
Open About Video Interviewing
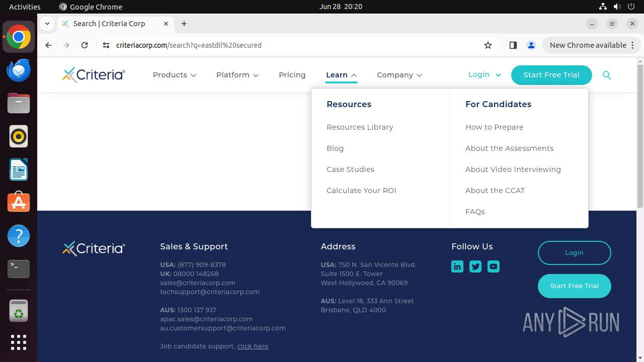point(513,169)
